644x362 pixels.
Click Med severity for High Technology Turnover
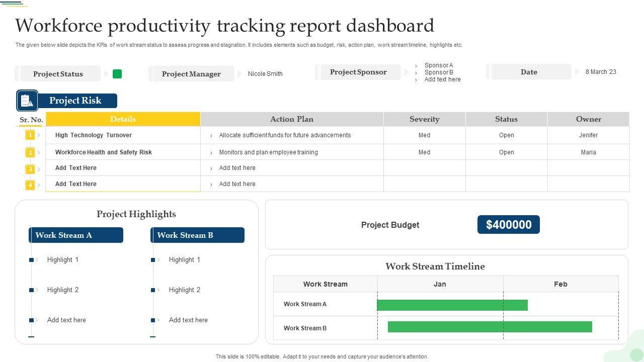tap(425, 135)
